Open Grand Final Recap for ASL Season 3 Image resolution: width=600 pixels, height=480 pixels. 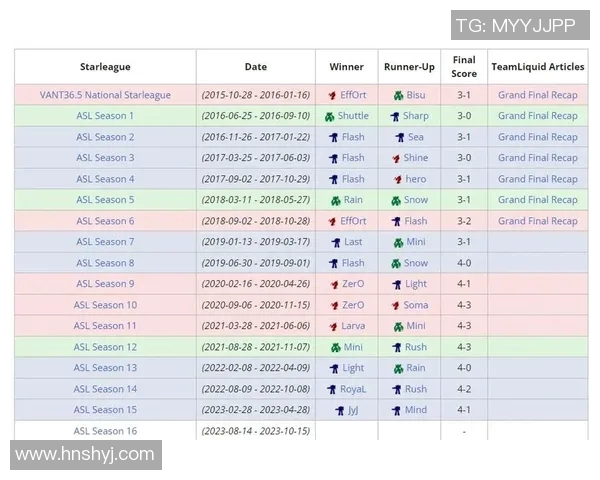pos(538,158)
